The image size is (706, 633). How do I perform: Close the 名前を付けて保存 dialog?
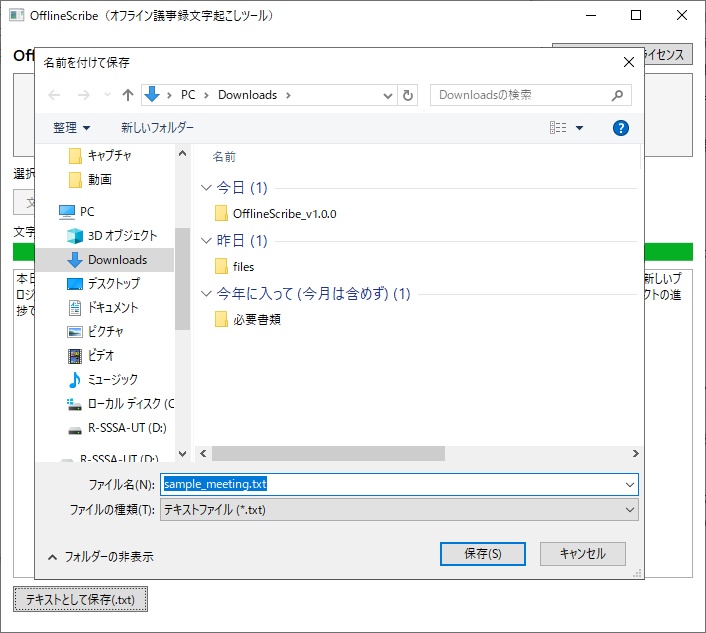coord(629,62)
